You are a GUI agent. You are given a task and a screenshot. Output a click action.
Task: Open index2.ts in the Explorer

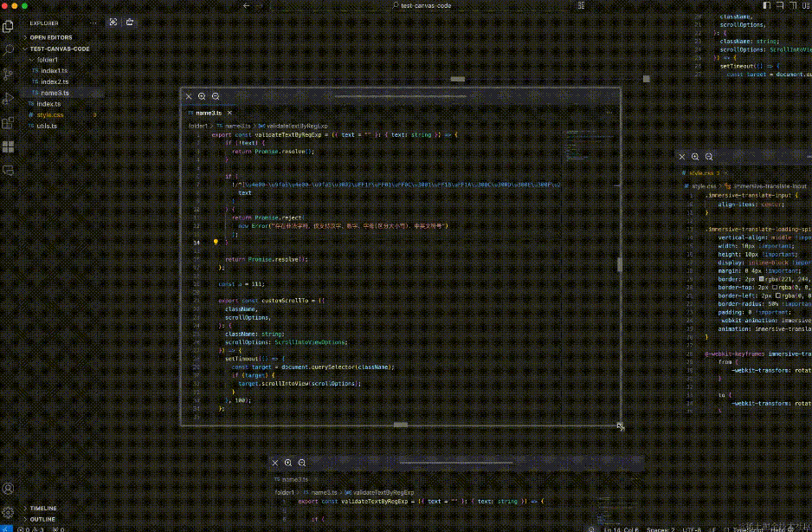point(62,82)
